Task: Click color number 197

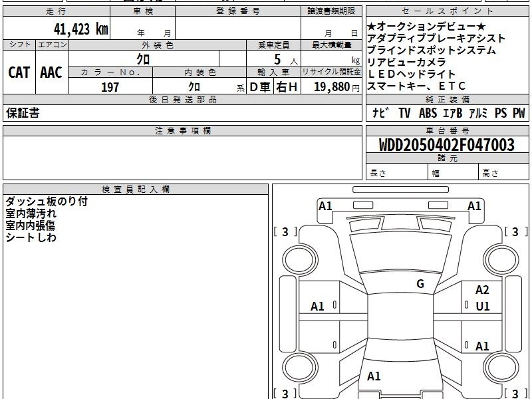Action: pyautogui.click(x=110, y=87)
